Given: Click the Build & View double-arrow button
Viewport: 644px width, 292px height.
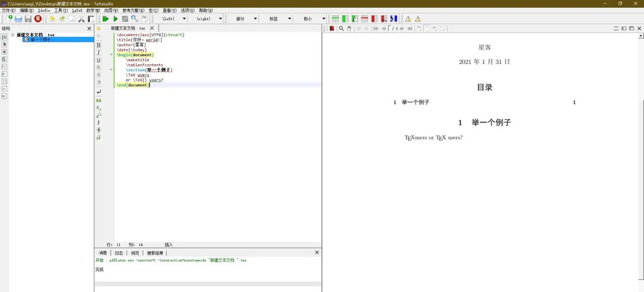Looking at the screenshot, I should pos(105,19).
